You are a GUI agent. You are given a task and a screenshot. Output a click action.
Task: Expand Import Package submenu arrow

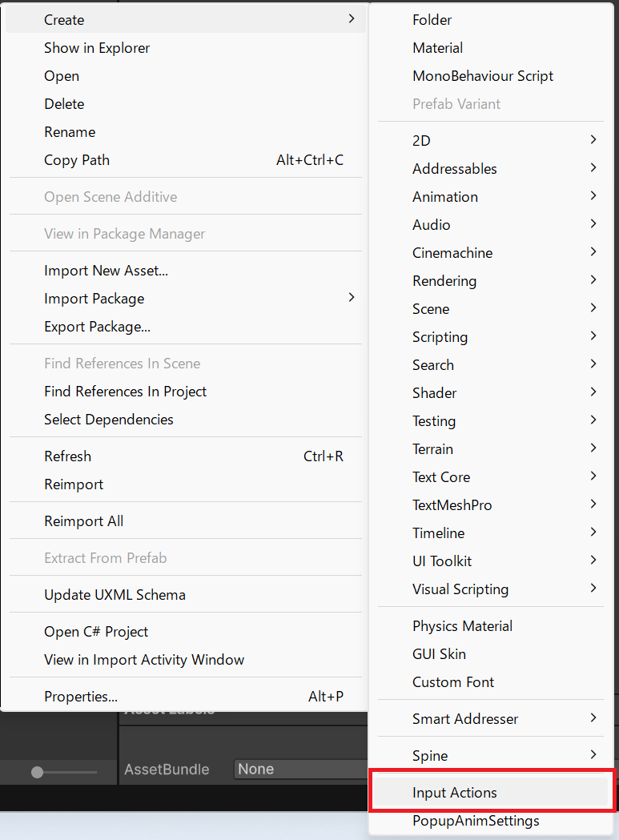pos(351,298)
